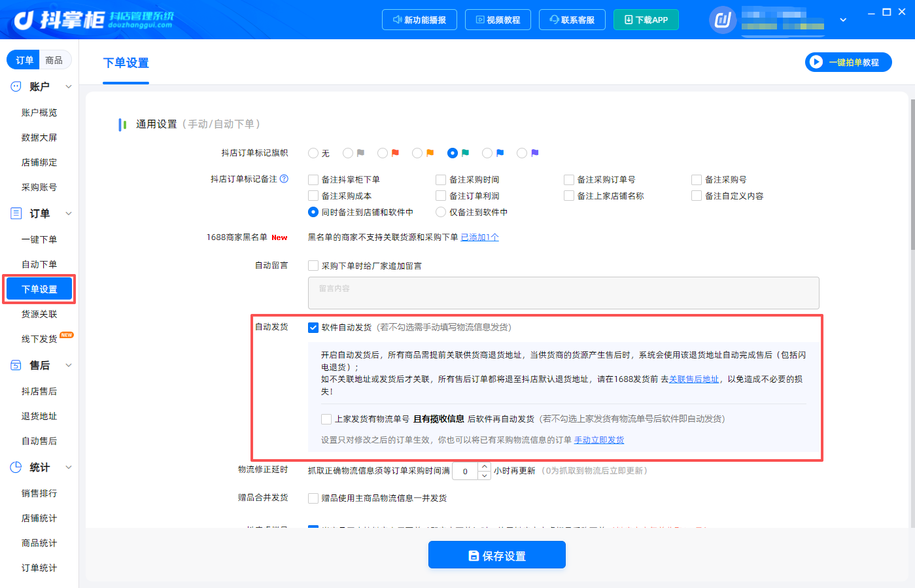Click the 账户 section icon in sidebar
The image size is (915, 588).
tap(16, 86)
